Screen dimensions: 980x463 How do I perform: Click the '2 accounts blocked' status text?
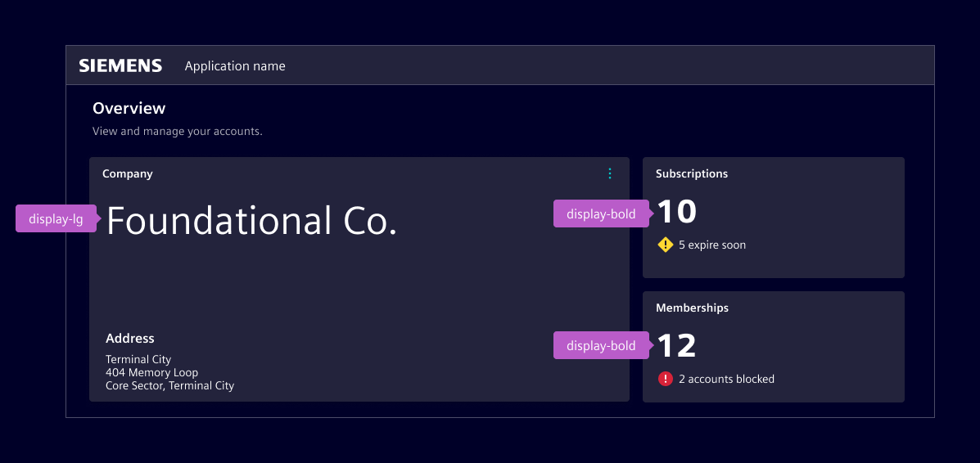pyautogui.click(x=726, y=379)
